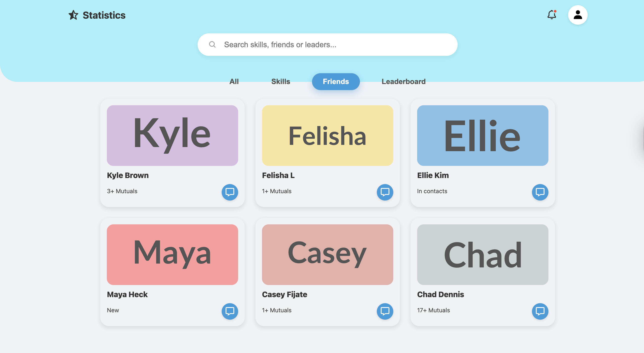
Task: Open Maya's pink thumbnail image
Action: tap(172, 254)
